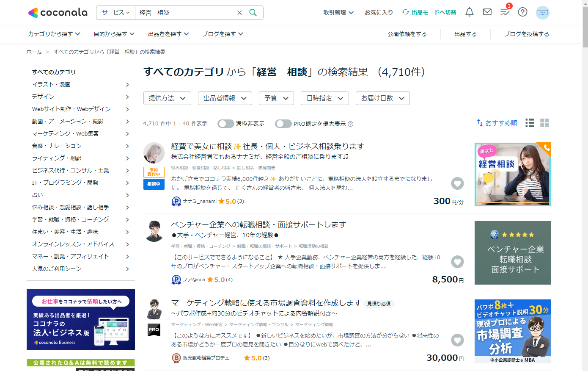Open the 取引管理 menu
Screen dimensions: 588x371
338,12
